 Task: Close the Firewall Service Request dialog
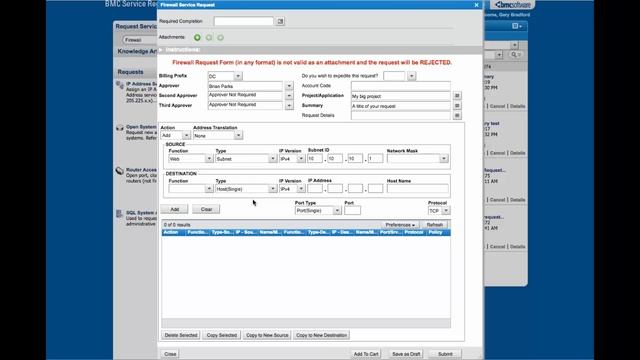pos(476,5)
